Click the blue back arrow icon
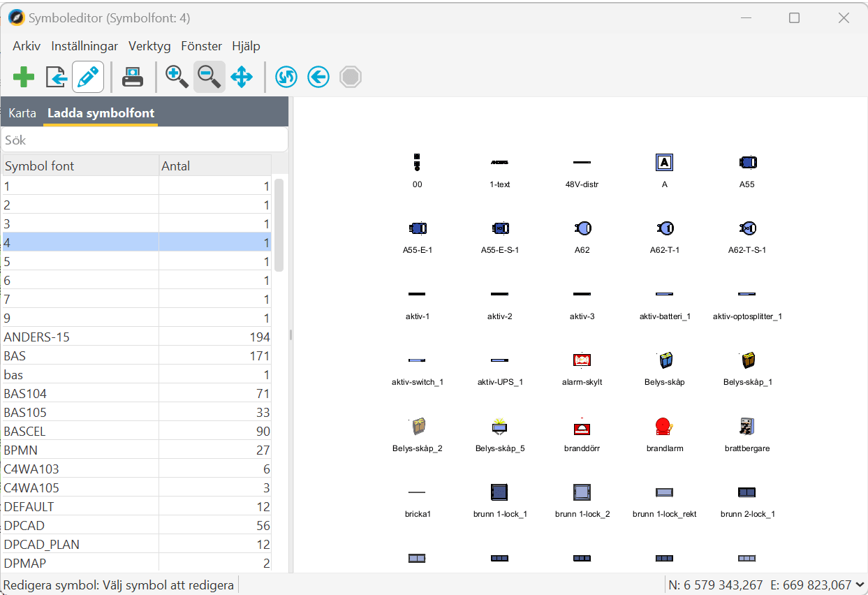 318,77
